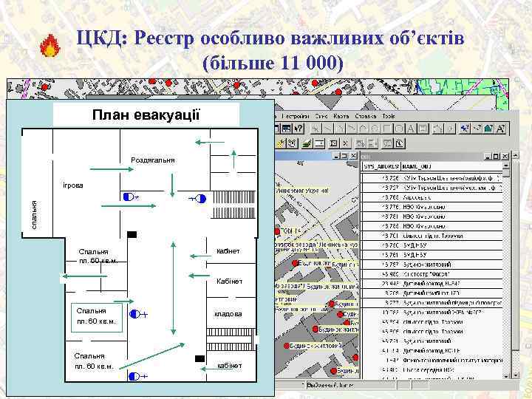Click the context help arrow-question icon
The height and width of the screenshot is (399, 532).
[299, 129]
